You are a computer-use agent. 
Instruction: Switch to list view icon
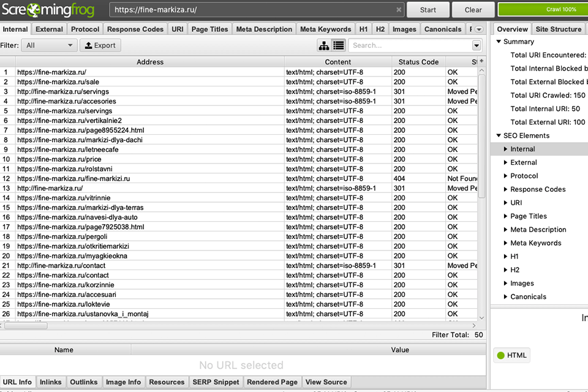coord(338,45)
